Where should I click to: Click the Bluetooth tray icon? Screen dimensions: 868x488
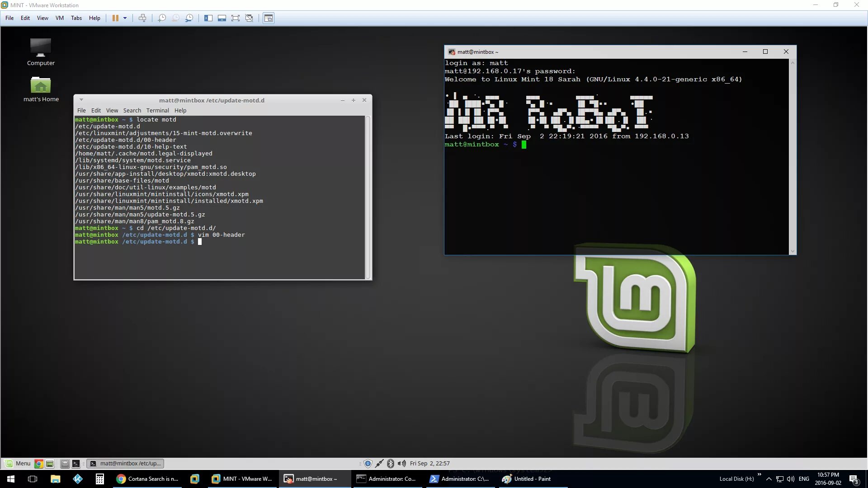click(x=391, y=463)
